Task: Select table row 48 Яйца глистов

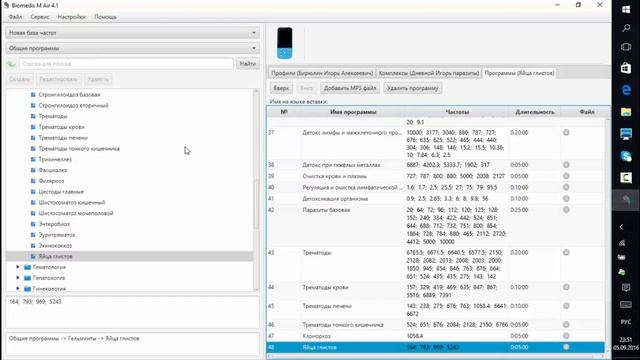Action: point(436,347)
